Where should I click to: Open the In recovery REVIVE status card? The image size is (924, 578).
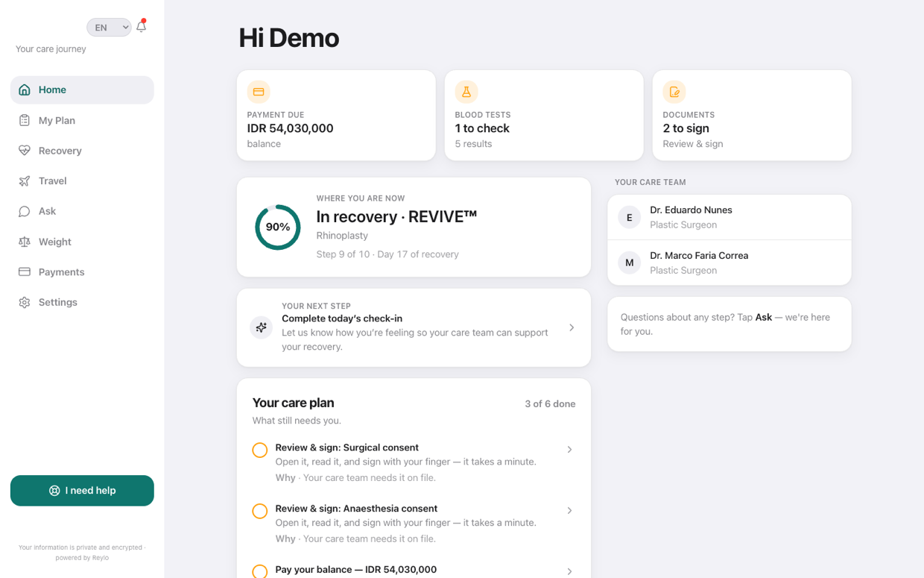(x=414, y=227)
